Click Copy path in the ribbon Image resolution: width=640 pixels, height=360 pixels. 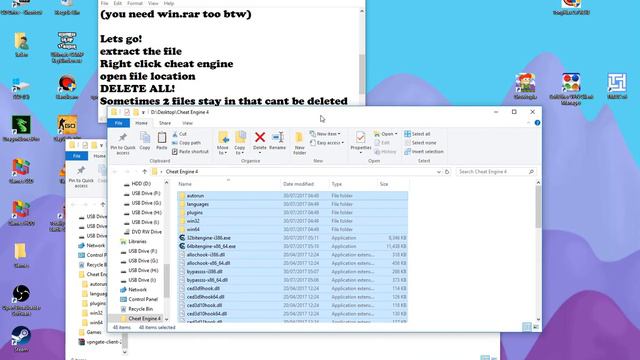pos(187,143)
